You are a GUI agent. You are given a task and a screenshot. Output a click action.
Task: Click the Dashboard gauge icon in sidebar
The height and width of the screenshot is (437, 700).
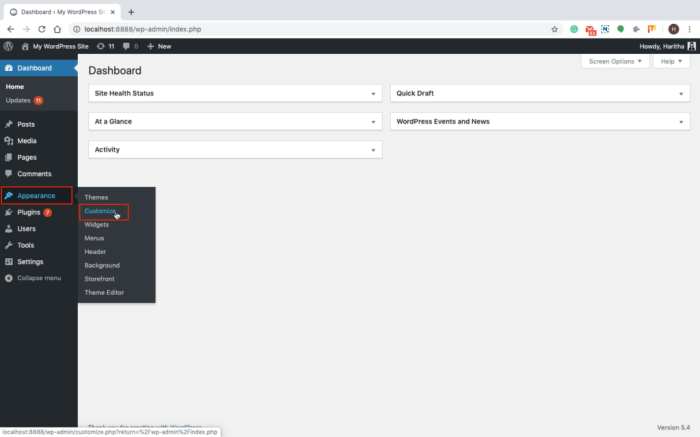pyautogui.click(x=8, y=68)
